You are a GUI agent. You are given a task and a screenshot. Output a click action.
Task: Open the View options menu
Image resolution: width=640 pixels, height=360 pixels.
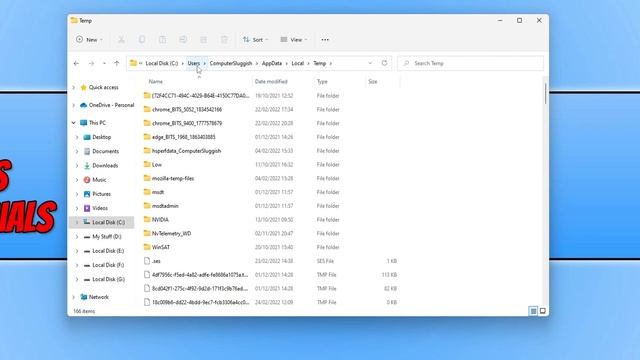pyautogui.click(x=294, y=40)
